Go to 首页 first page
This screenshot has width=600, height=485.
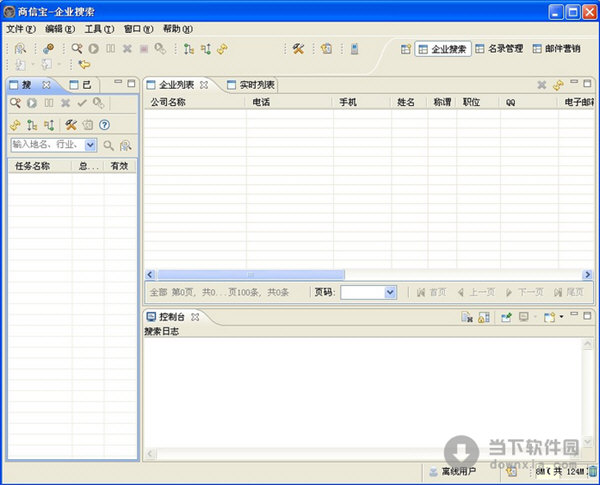click(432, 292)
